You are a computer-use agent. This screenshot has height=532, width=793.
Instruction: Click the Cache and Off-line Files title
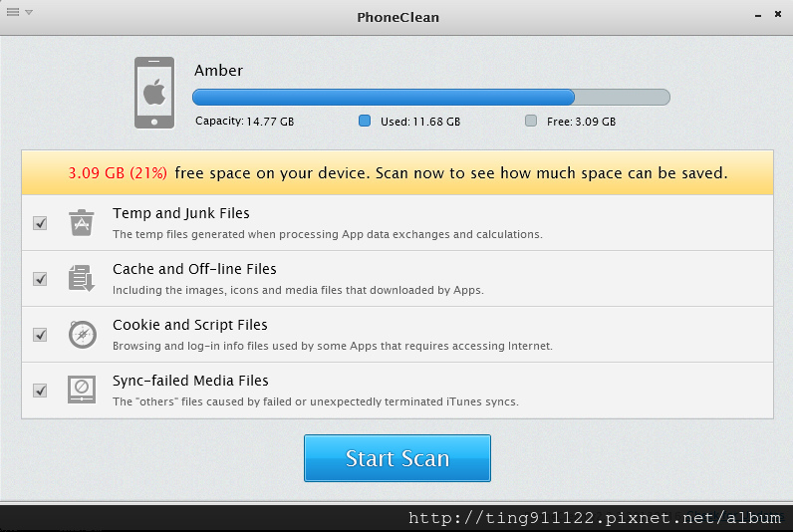point(194,269)
